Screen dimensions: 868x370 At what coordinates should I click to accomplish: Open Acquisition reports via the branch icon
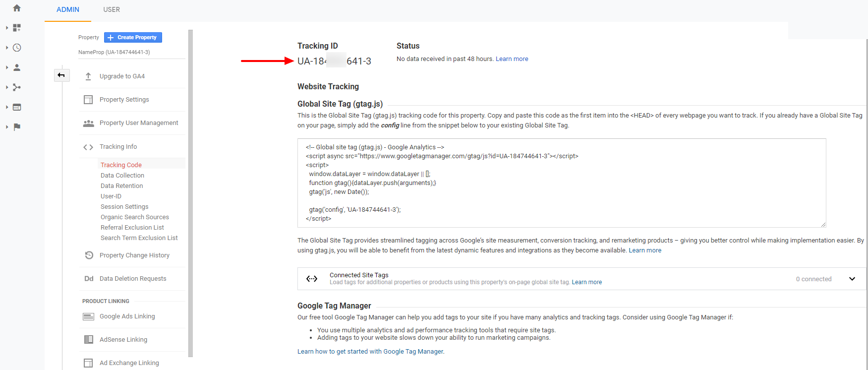coord(16,87)
